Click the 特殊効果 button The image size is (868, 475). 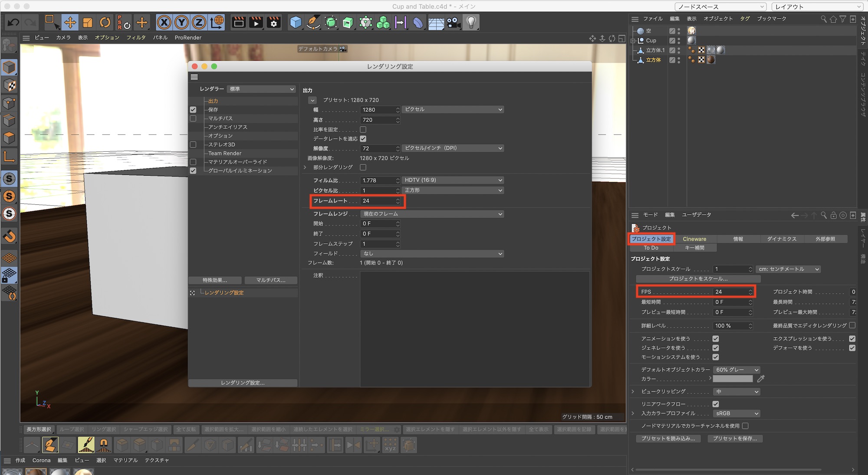pyautogui.click(x=215, y=280)
